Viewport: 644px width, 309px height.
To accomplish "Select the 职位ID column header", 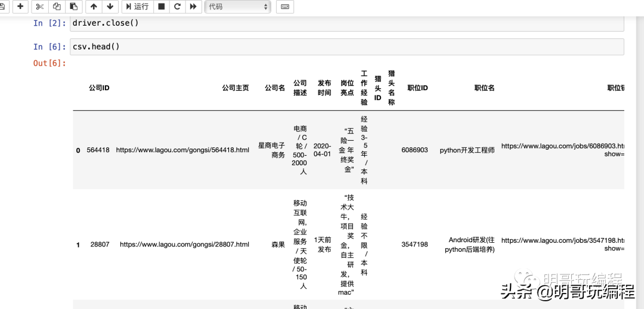I will click(417, 88).
